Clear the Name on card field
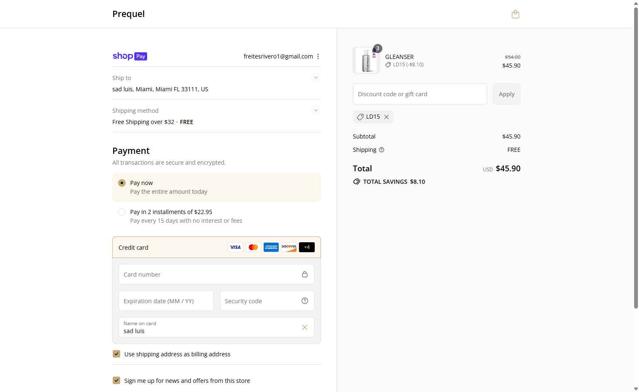Image resolution: width=639 pixels, height=392 pixels. pos(304,327)
